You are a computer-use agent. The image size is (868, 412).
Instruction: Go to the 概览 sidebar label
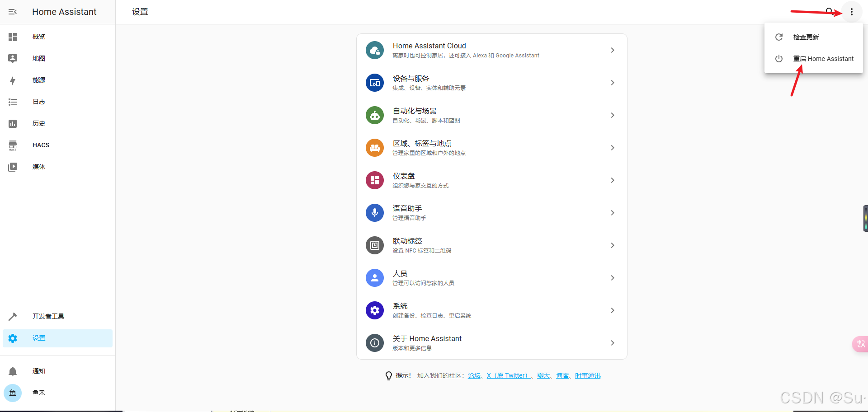click(39, 37)
